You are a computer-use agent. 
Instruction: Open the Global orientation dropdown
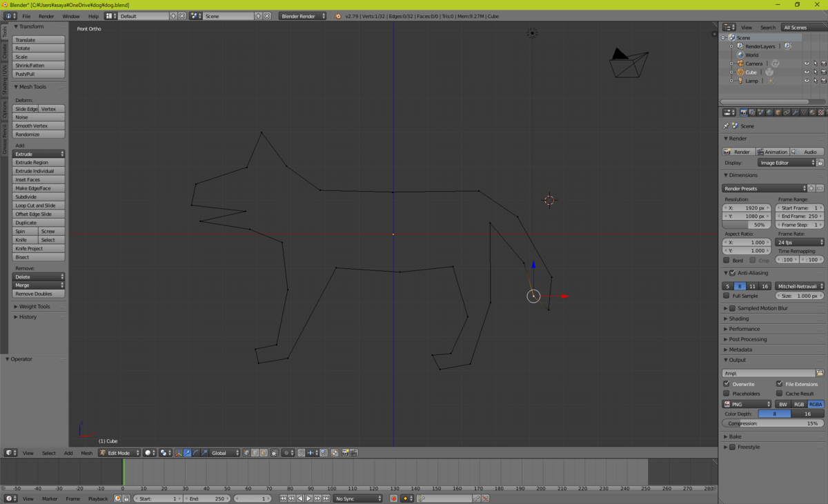click(x=226, y=453)
